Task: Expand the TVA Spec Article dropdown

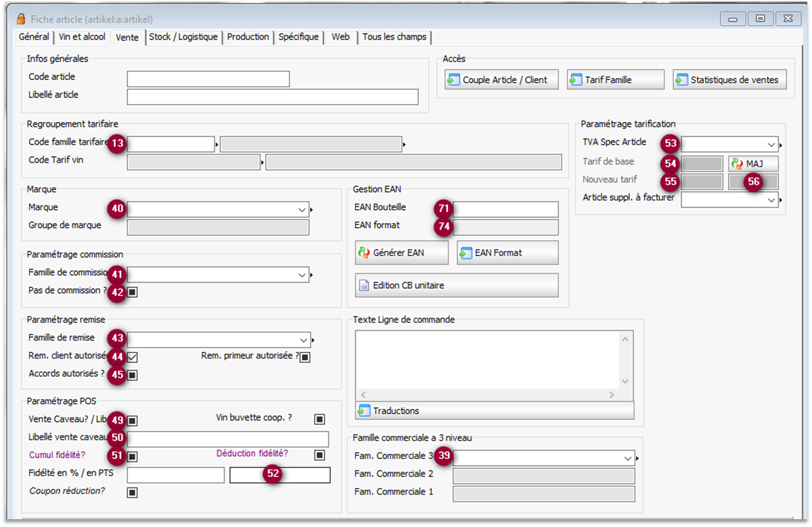Action: pos(771,144)
